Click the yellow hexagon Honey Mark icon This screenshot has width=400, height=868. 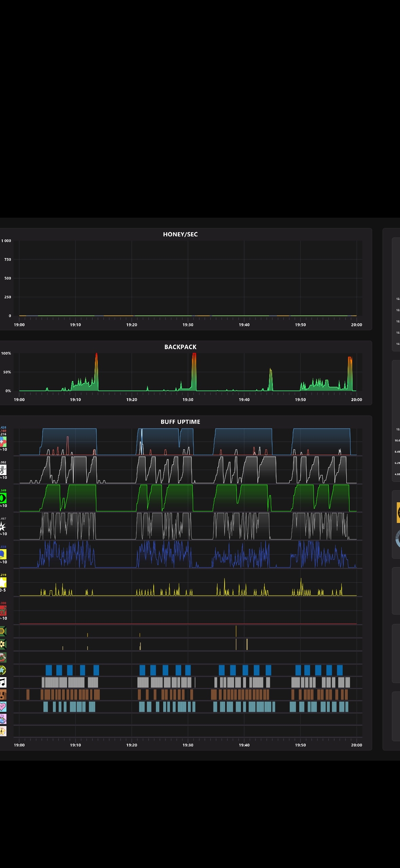(x=3, y=632)
